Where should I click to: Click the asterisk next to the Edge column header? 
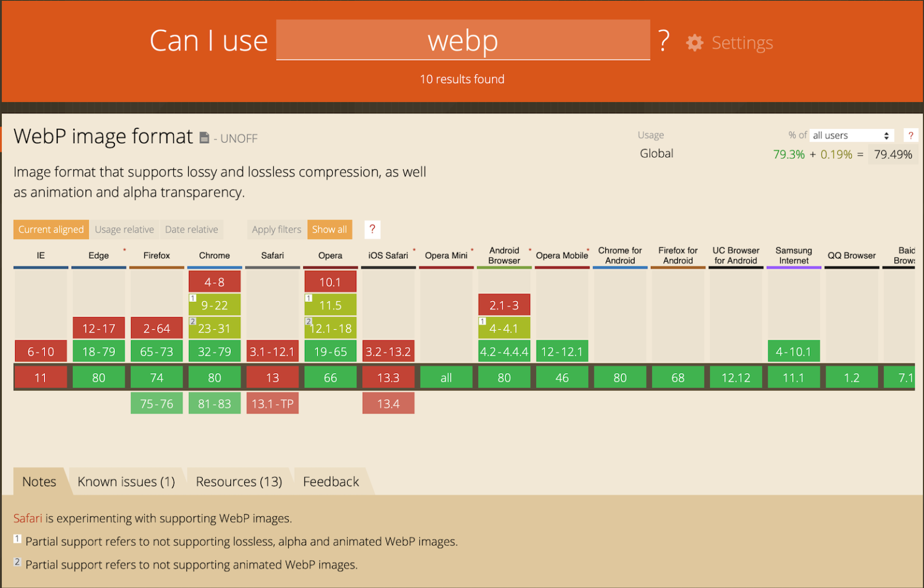pos(125,248)
